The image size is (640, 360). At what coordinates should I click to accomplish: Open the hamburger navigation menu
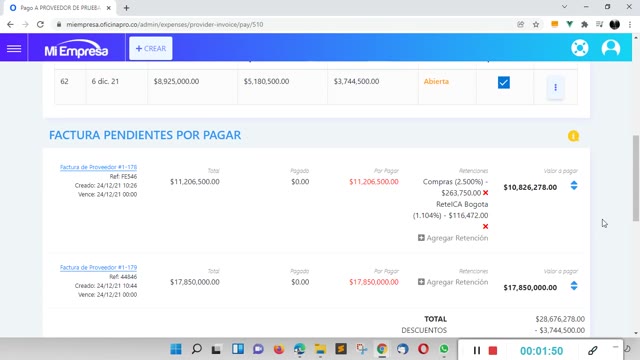point(14,49)
